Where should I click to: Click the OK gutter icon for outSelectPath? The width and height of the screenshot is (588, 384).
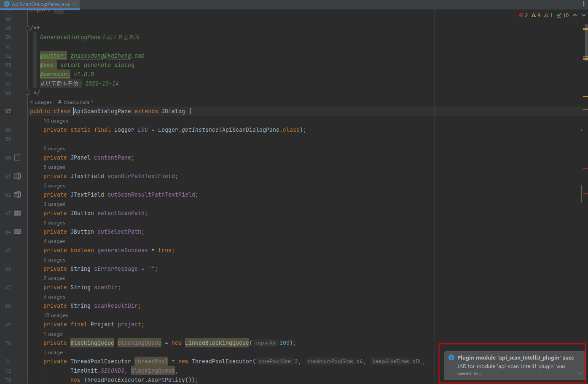17,232
